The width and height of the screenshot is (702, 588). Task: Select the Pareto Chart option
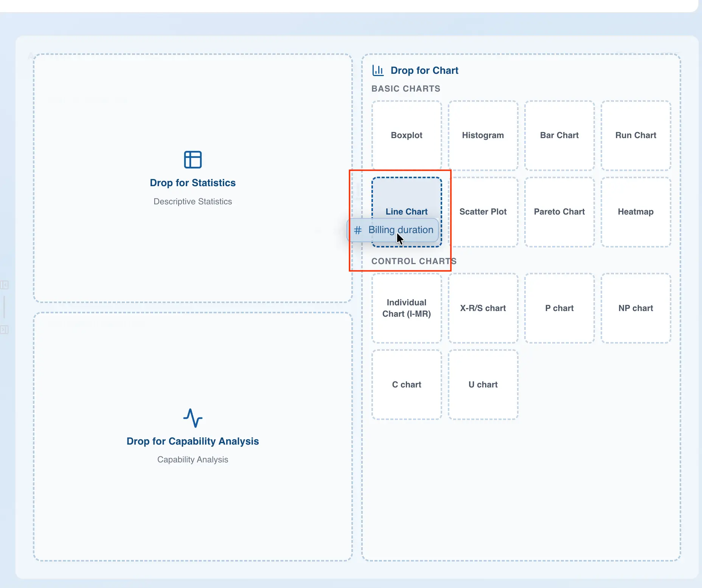tap(559, 212)
